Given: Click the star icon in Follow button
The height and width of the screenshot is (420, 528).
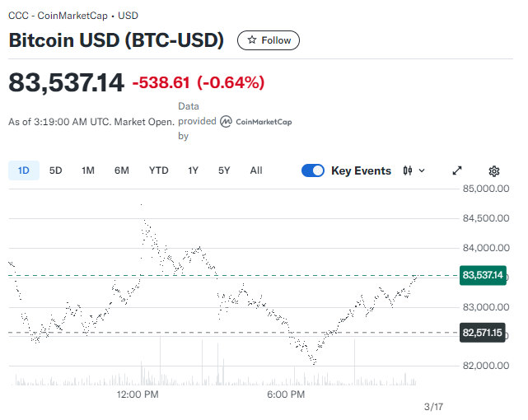Looking at the screenshot, I should click(252, 40).
